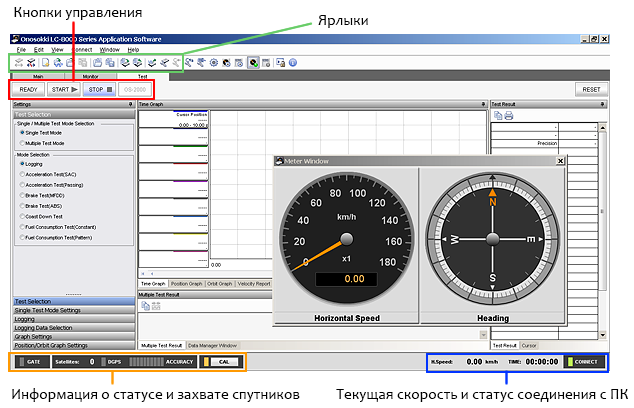Viewport: 634px width, 408px height.
Task: Open the Edit menu
Action: [x=39, y=50]
